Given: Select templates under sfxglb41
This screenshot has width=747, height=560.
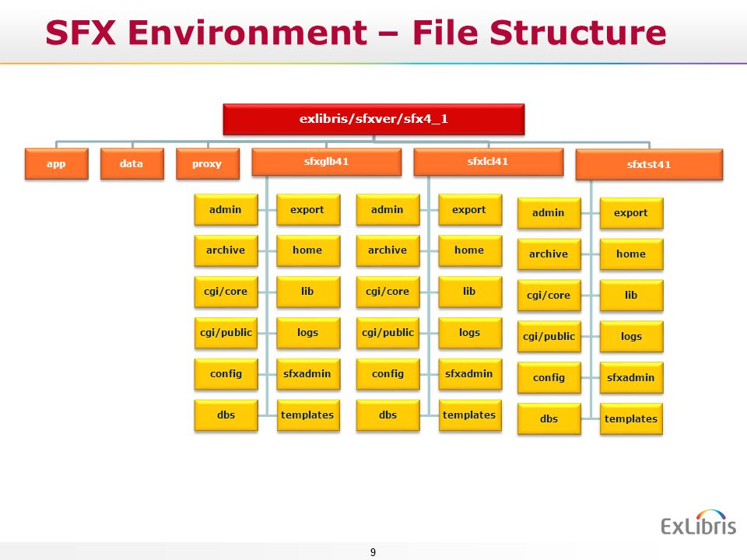Looking at the screenshot, I should (x=308, y=415).
